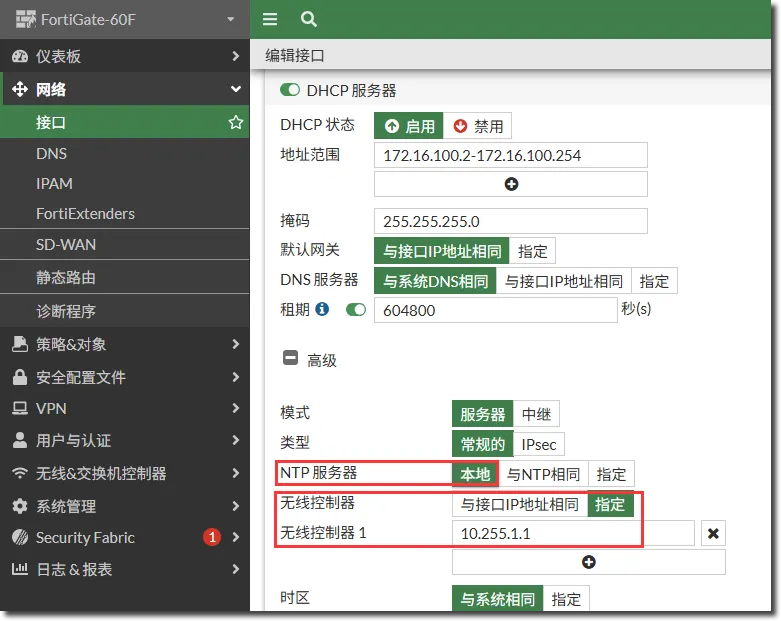Open the SD-WAN menu item
The width and height of the screenshot is (781, 621).
(x=66, y=245)
